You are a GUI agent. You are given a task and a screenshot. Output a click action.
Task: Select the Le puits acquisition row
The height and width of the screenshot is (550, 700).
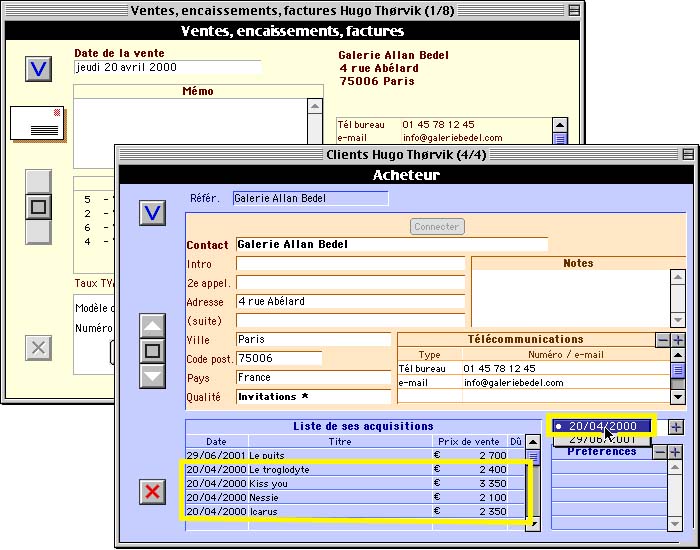355,456
